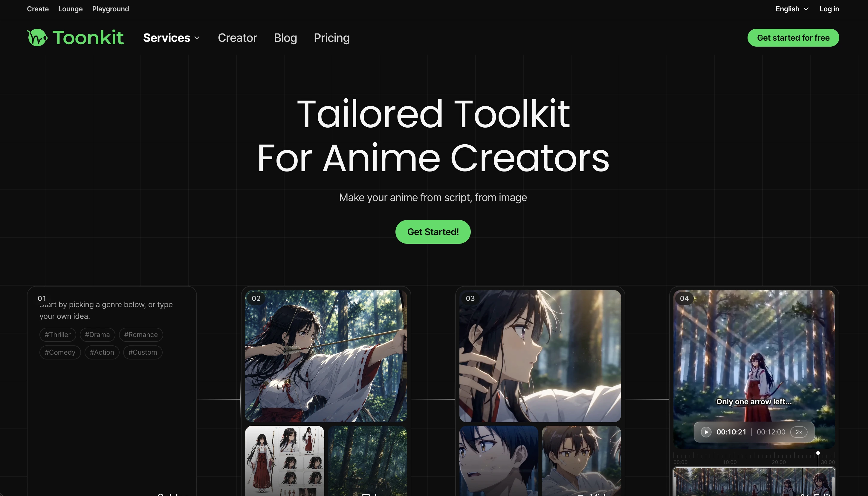
Task: Select the #Drama genre tag
Action: point(97,335)
